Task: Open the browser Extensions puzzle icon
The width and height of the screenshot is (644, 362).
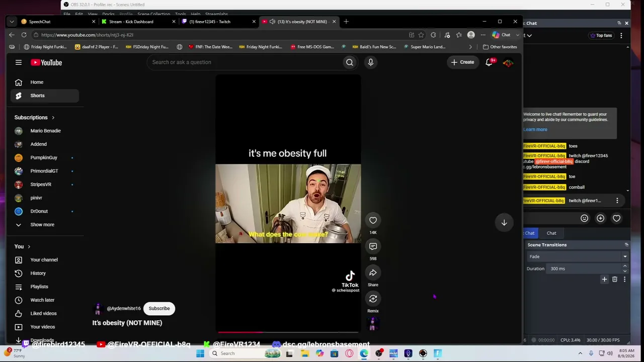Action: click(433, 35)
